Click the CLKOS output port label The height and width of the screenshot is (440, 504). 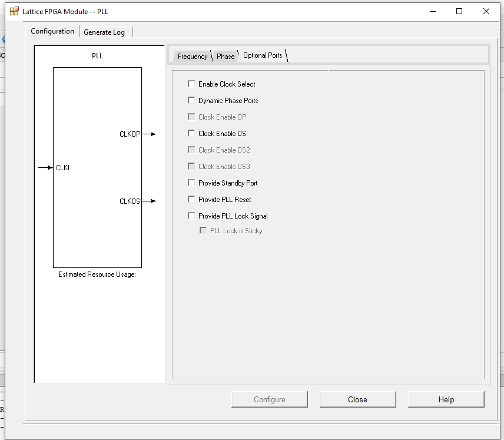(130, 201)
